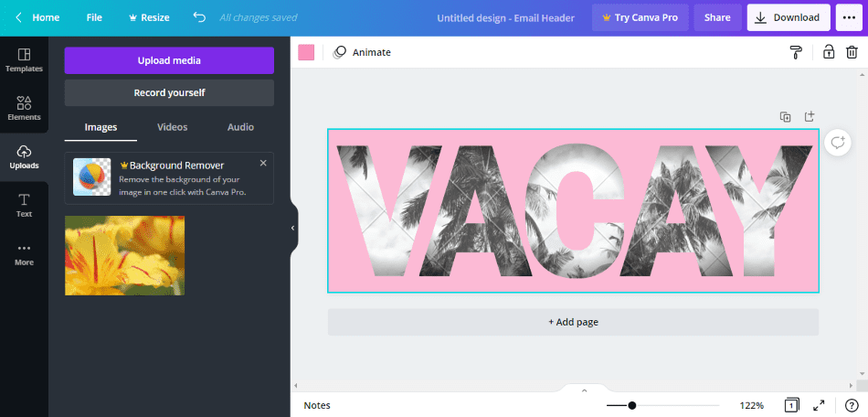Click the vertical scrollbar down arrow
This screenshot has width=868, height=417.
[x=862, y=372]
